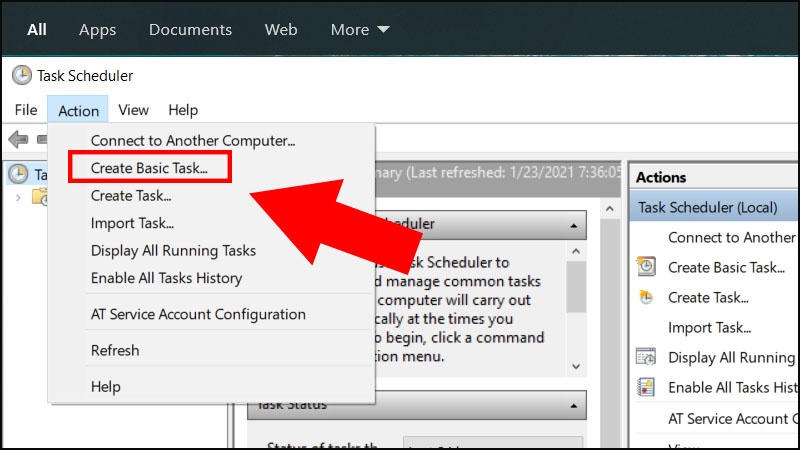
Task: Click the Display All Running icon in Actions pane
Action: (646, 357)
